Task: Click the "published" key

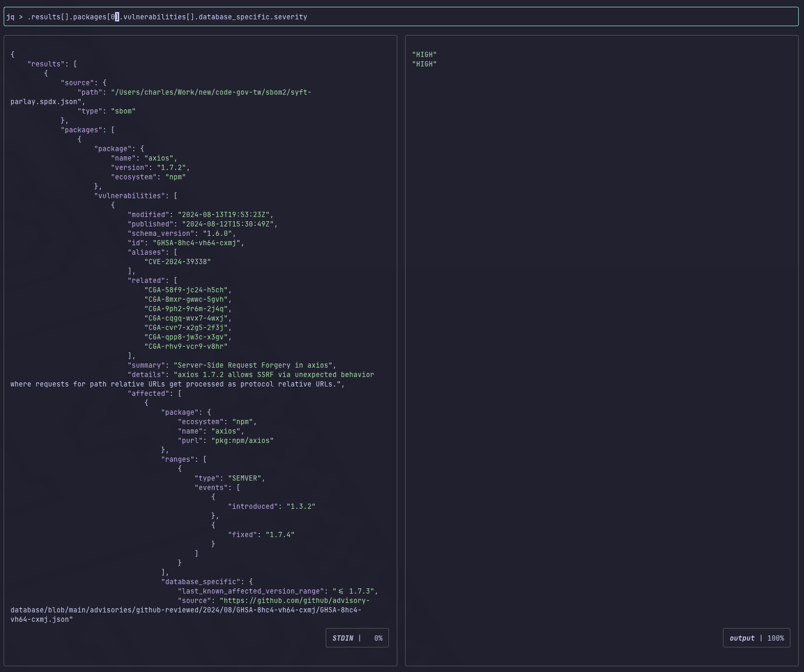Action: tap(151, 224)
